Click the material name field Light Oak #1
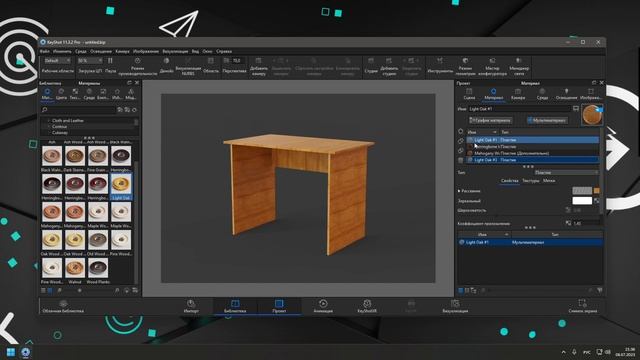Viewport: 640px width, 360px height. [x=520, y=109]
